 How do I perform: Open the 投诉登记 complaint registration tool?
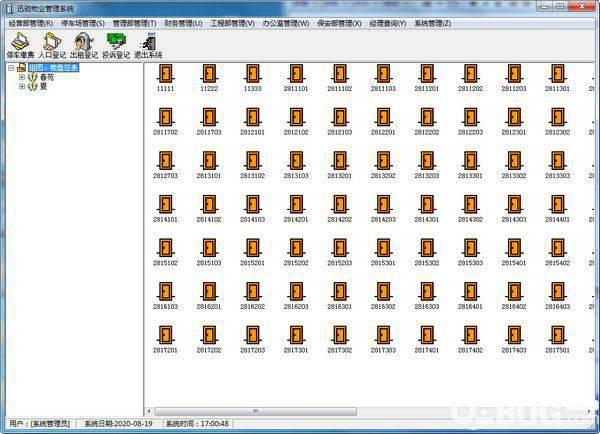[116, 46]
